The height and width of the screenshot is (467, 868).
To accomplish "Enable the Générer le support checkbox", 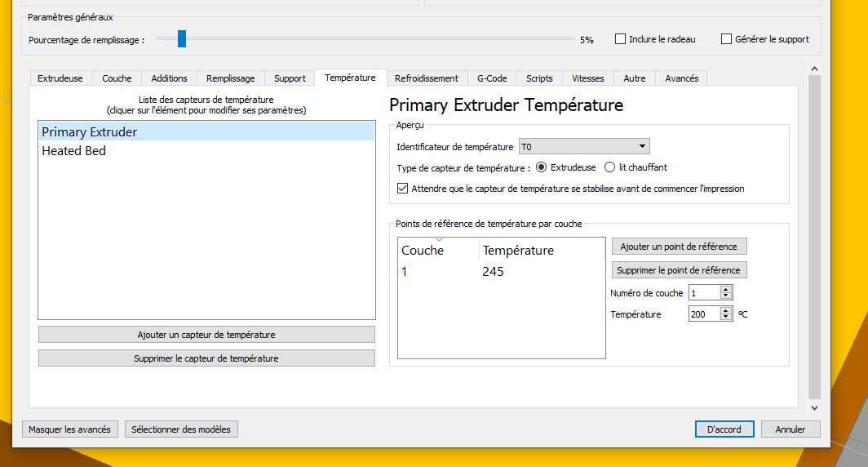I will (x=726, y=38).
